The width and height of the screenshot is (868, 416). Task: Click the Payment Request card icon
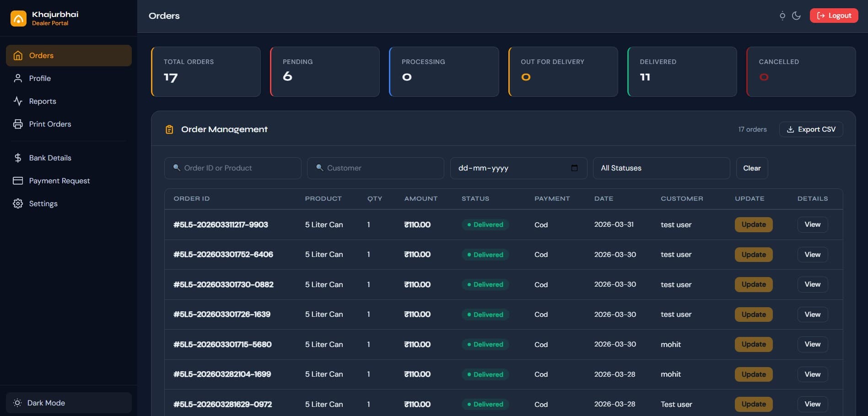click(18, 181)
